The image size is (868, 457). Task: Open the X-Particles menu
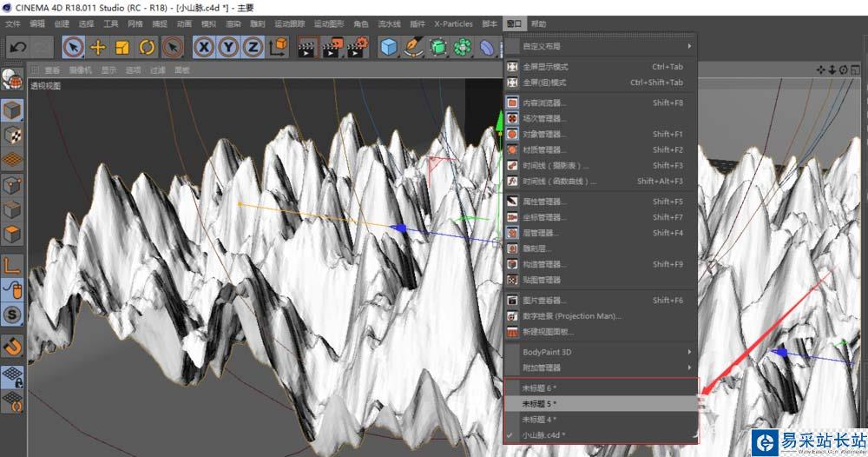pos(453,23)
